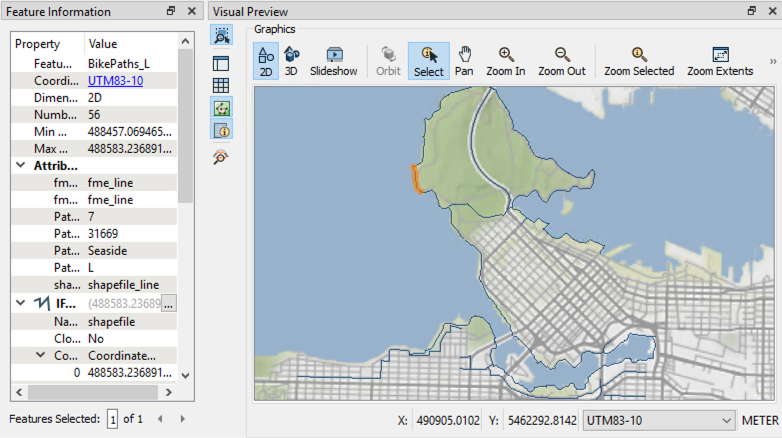Viewport: 782px width, 438px height.
Task: Activate the Pan hand tool
Action: (464, 61)
